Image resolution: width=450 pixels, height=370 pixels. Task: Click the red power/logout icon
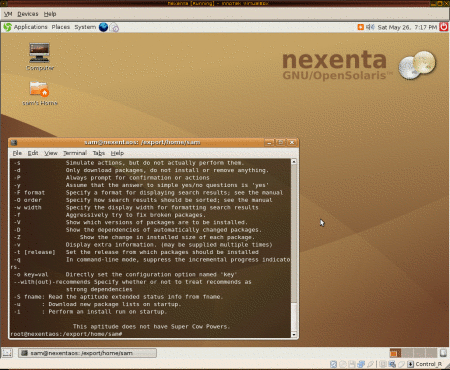[443, 27]
